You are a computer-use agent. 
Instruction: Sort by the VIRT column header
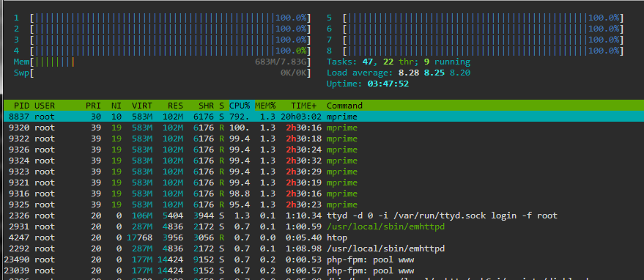142,106
